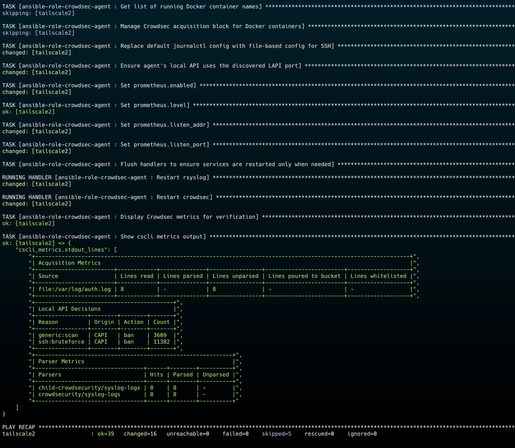Click the 'generic:scan' reason cell

(58, 335)
